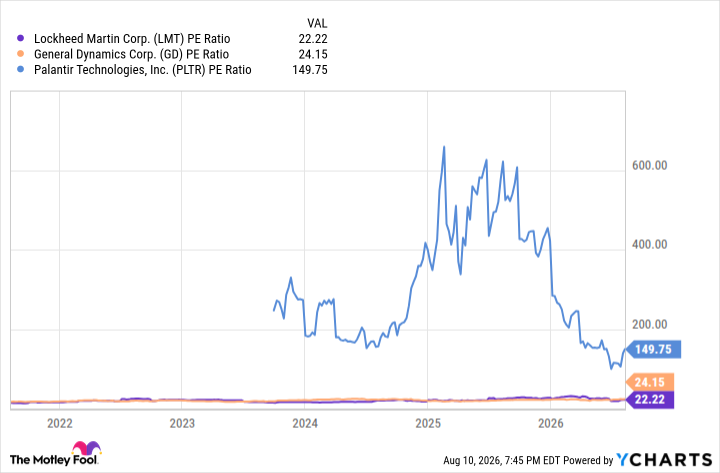Click the 2023 x-axis label
This screenshot has width=720, height=473.
[x=182, y=423]
